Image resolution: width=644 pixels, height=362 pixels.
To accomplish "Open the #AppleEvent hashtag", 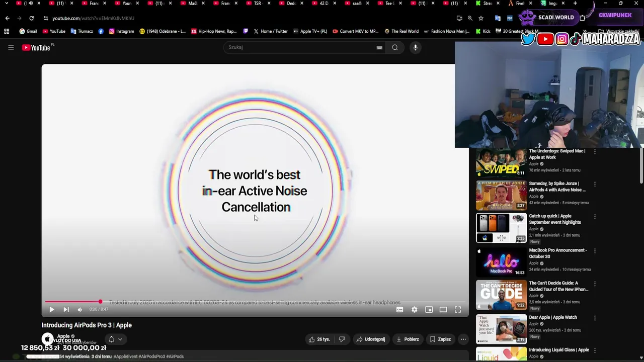I will point(126,356).
